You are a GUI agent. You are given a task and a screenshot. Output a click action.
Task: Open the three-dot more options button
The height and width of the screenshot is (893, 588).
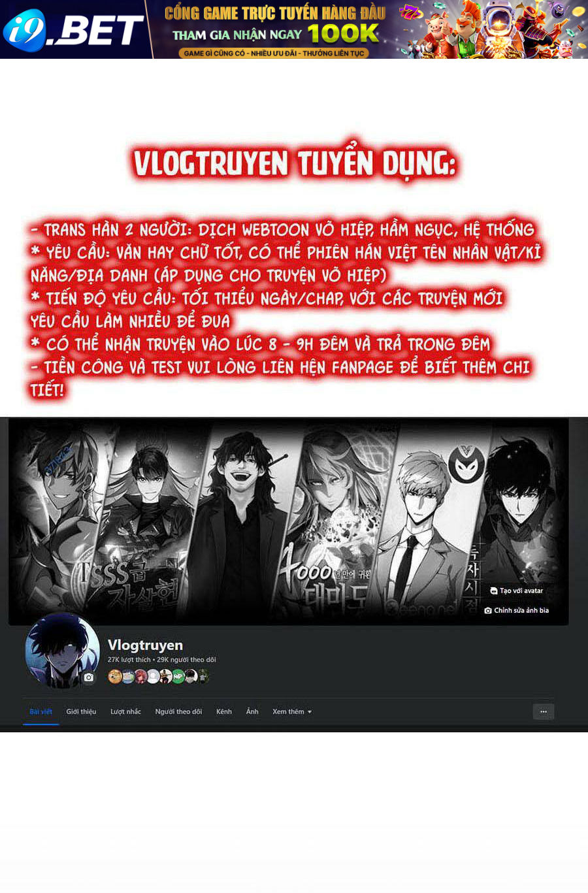pyautogui.click(x=544, y=711)
